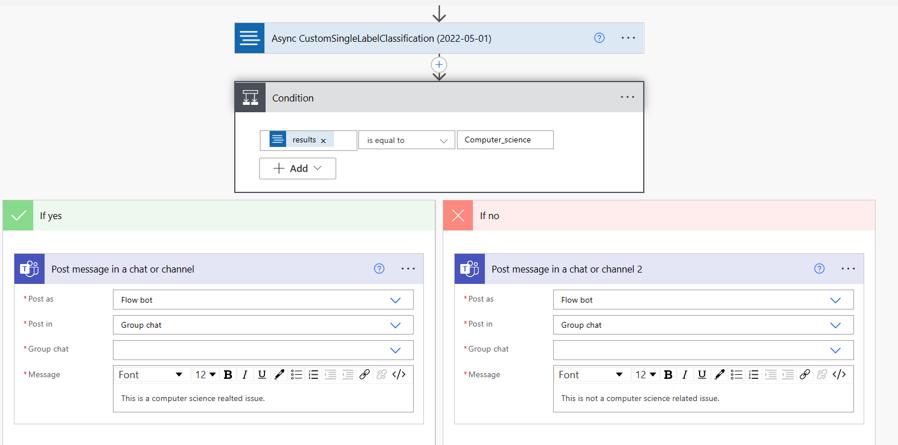Insert bulleted list in If no editor
The width and height of the screenshot is (898, 445).
[736, 375]
